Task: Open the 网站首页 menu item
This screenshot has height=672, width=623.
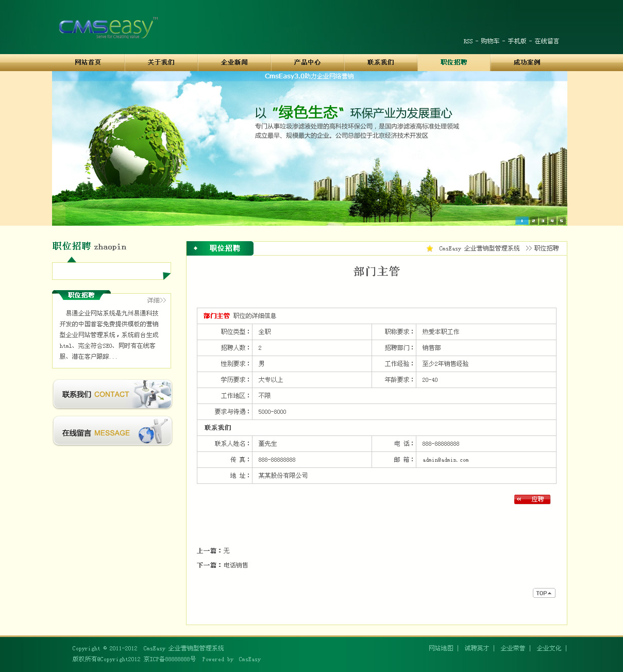Action: 88,62
